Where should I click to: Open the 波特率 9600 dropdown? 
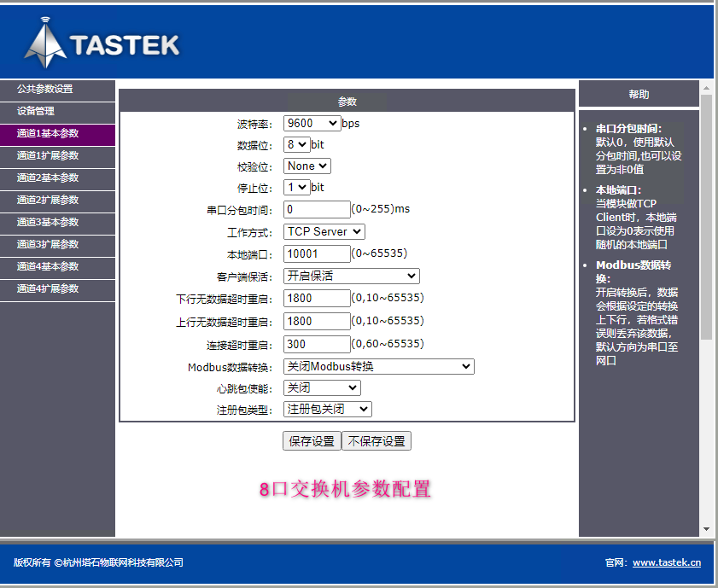[312, 123]
